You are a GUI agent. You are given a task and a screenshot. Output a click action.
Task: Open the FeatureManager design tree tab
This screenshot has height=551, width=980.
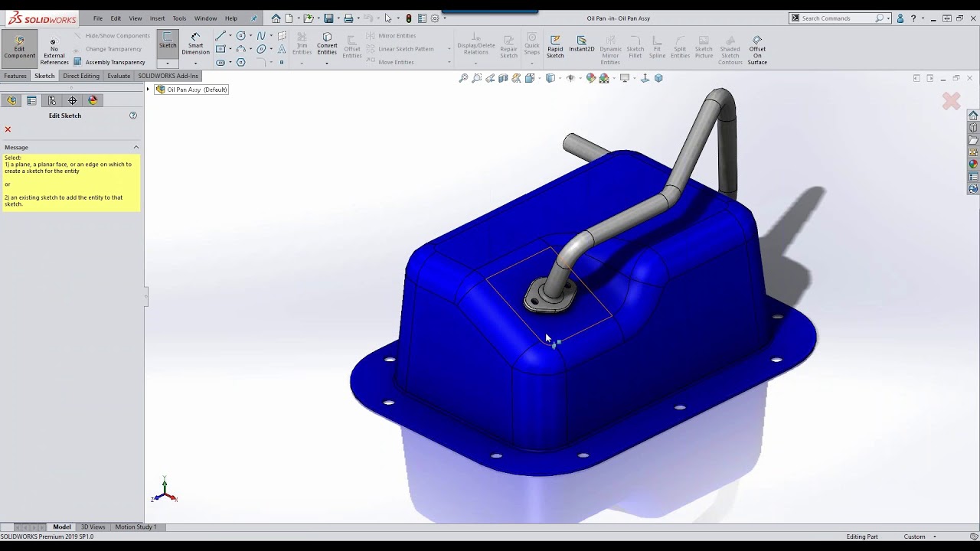click(x=11, y=100)
